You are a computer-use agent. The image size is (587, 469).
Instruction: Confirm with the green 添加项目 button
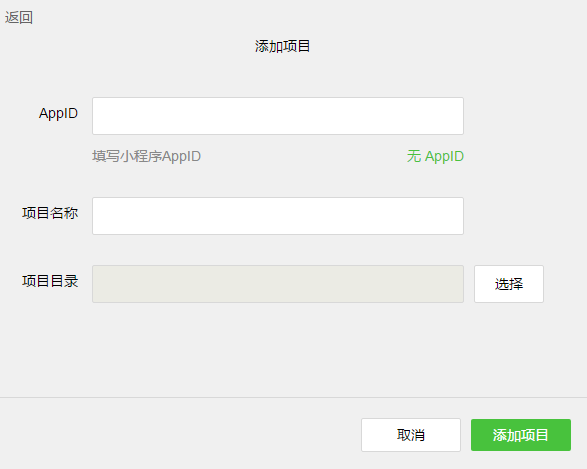[x=521, y=435]
